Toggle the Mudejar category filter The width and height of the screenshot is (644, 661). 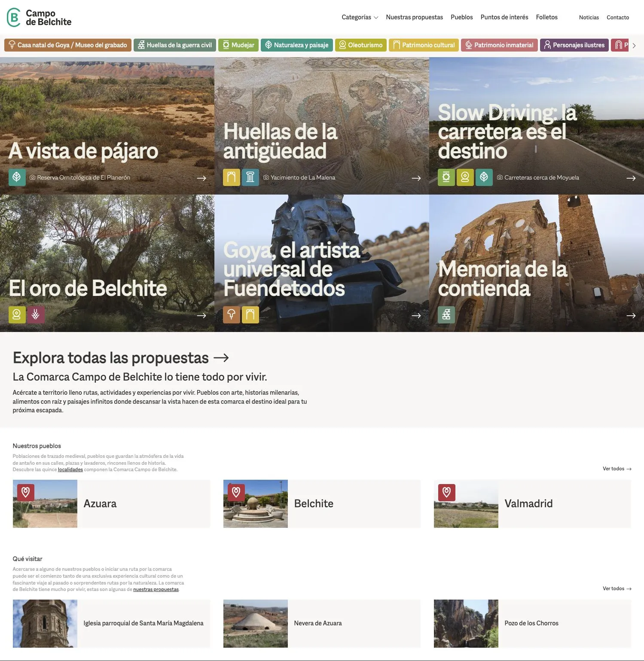(238, 45)
